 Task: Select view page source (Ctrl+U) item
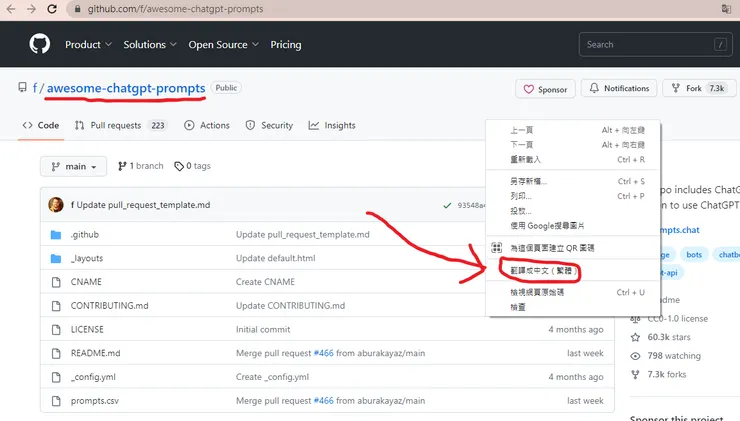click(x=573, y=293)
